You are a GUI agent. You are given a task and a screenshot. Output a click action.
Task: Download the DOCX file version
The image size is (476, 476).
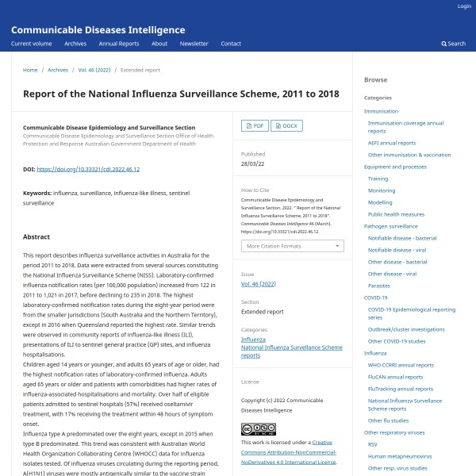[286, 125]
